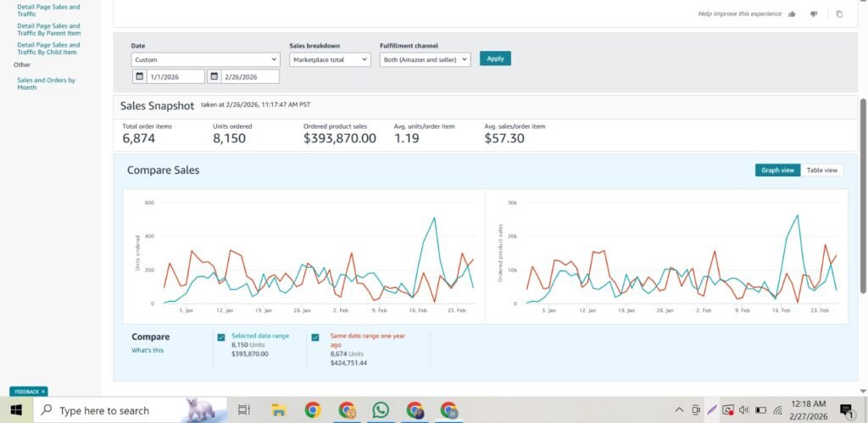Open the Sales and Orders by Month report

pyautogui.click(x=46, y=84)
